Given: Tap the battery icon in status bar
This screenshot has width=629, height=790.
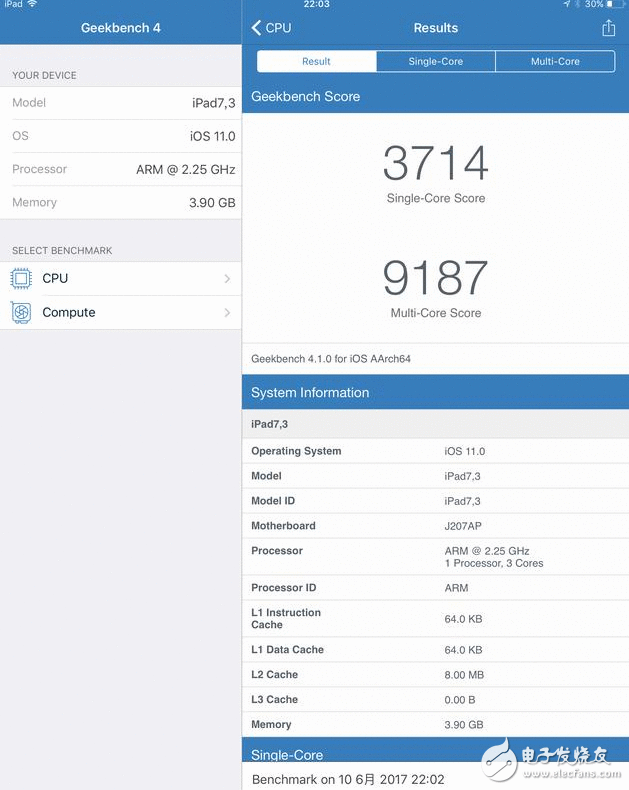Looking at the screenshot, I should tap(614, 5).
